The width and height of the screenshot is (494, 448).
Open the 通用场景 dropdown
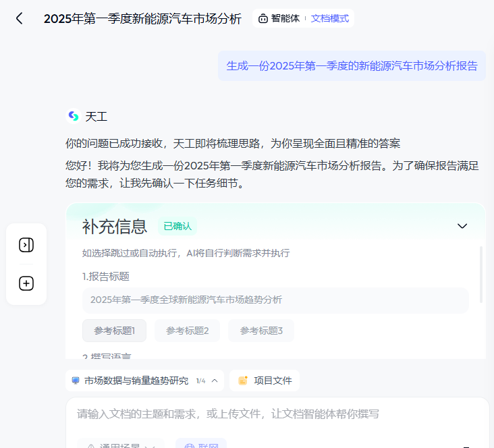coord(121,444)
